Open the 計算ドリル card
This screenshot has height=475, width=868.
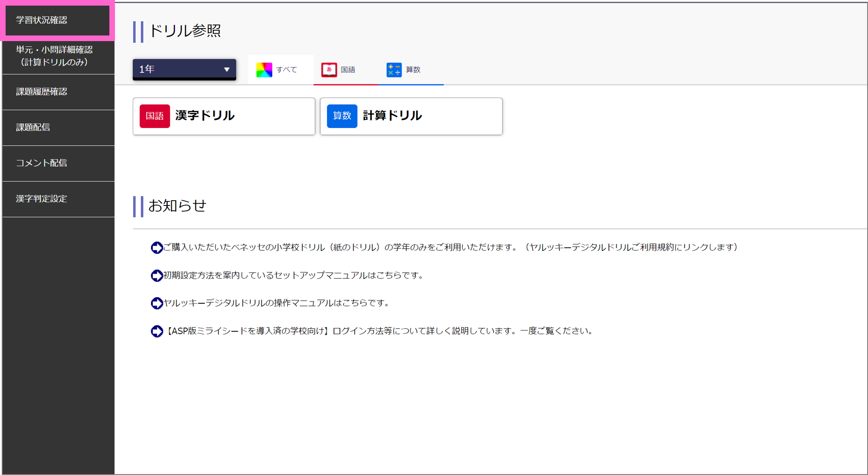(411, 116)
